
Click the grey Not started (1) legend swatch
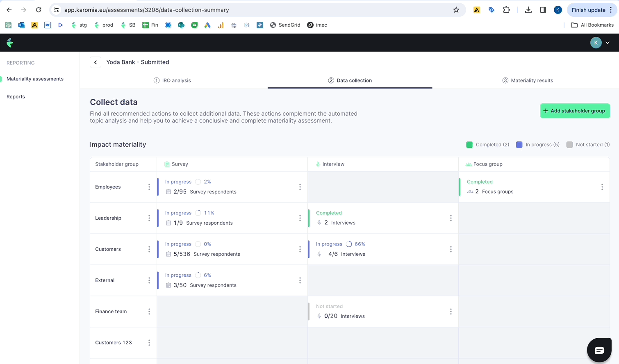click(x=569, y=145)
